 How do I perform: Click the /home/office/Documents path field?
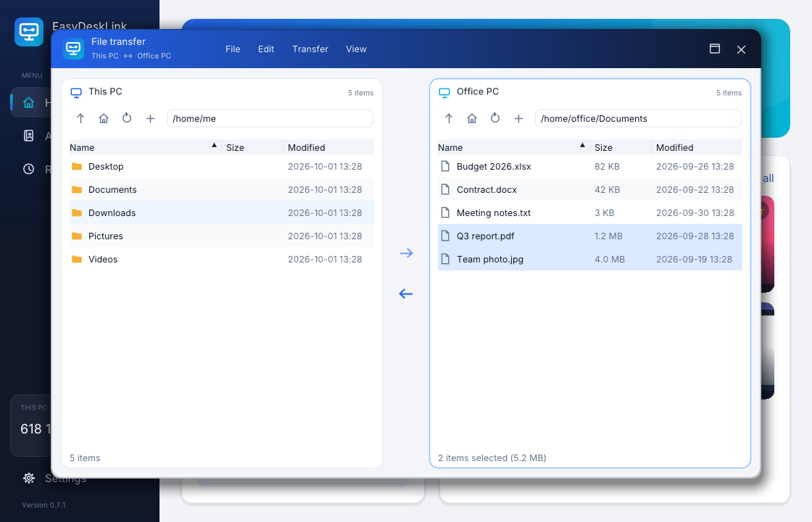pos(638,119)
